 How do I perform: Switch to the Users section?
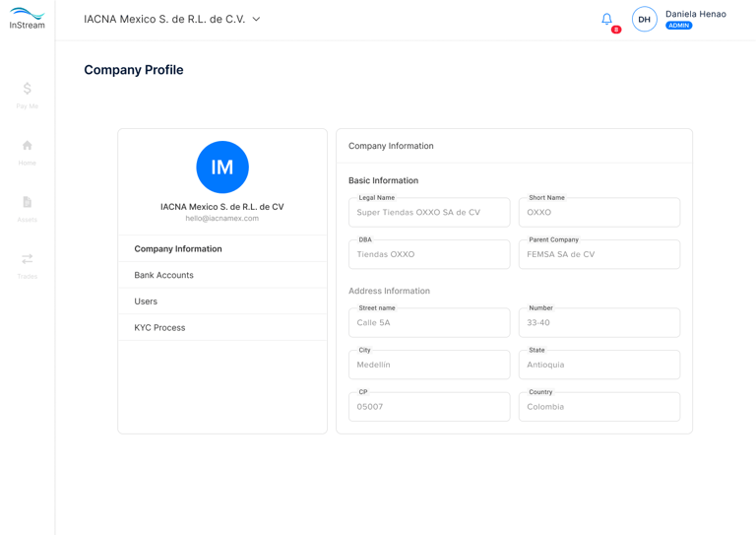point(146,301)
